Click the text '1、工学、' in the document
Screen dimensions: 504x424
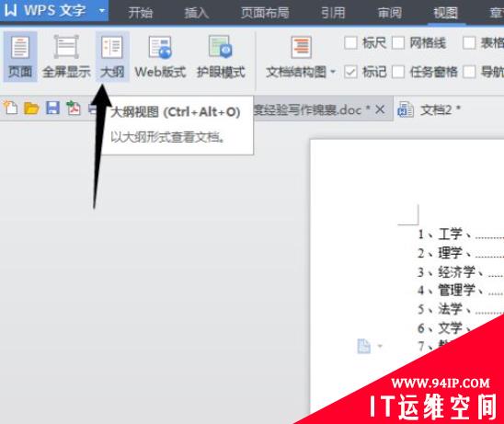(444, 234)
